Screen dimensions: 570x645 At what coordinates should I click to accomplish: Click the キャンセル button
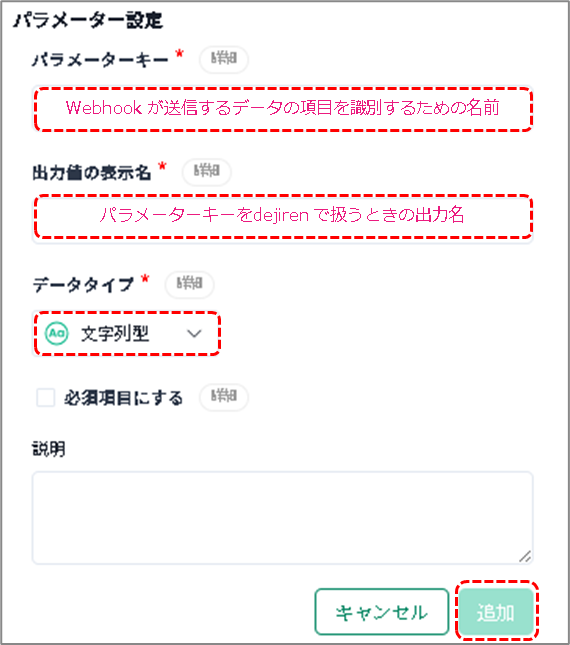(381, 612)
